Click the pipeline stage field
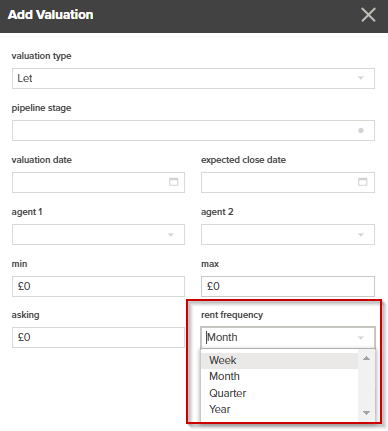Image resolution: width=388 pixels, height=431 pixels. coord(193,130)
